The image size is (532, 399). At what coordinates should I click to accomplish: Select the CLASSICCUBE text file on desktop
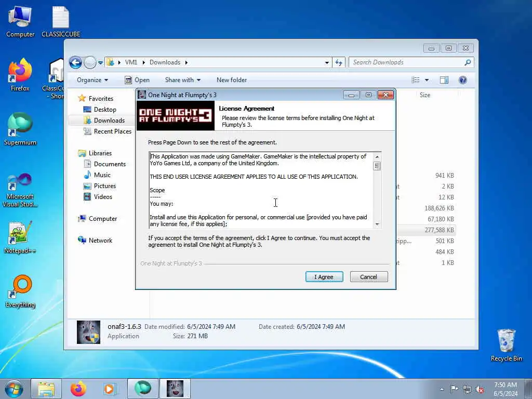tap(61, 21)
